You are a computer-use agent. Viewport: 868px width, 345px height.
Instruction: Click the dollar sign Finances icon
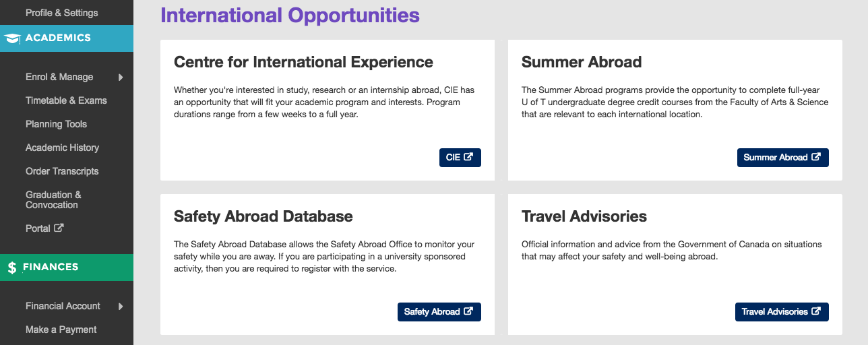click(x=12, y=268)
